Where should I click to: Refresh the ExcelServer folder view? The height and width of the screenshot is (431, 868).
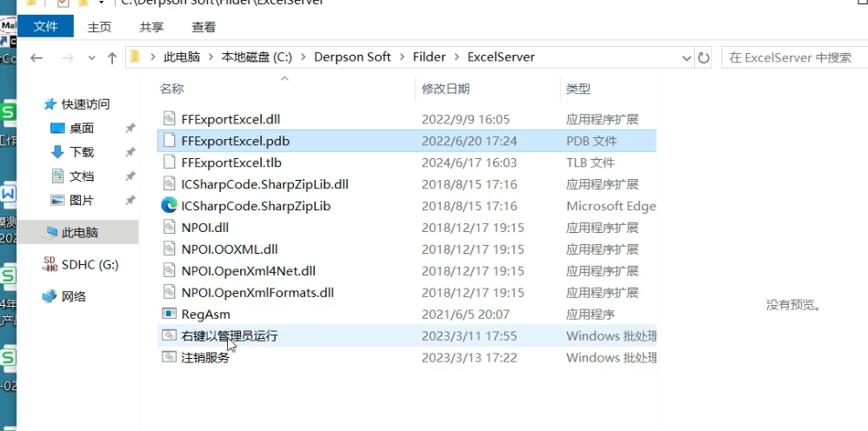[704, 58]
